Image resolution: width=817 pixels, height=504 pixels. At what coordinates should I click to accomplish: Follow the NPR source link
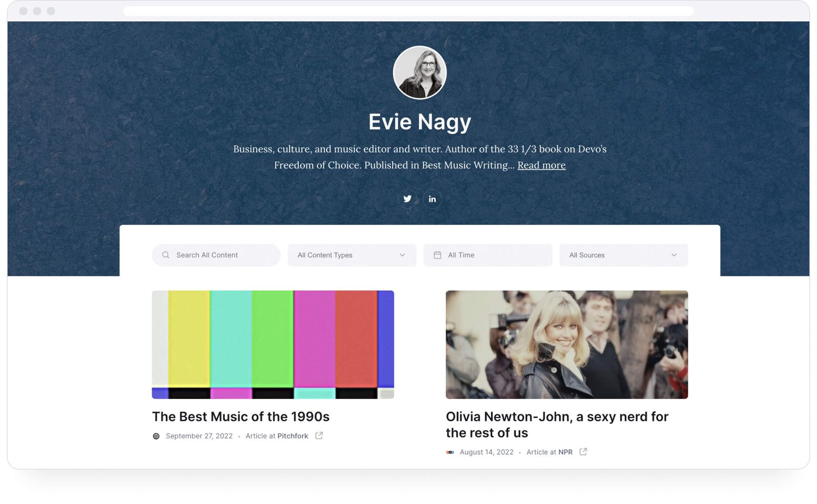click(x=565, y=452)
